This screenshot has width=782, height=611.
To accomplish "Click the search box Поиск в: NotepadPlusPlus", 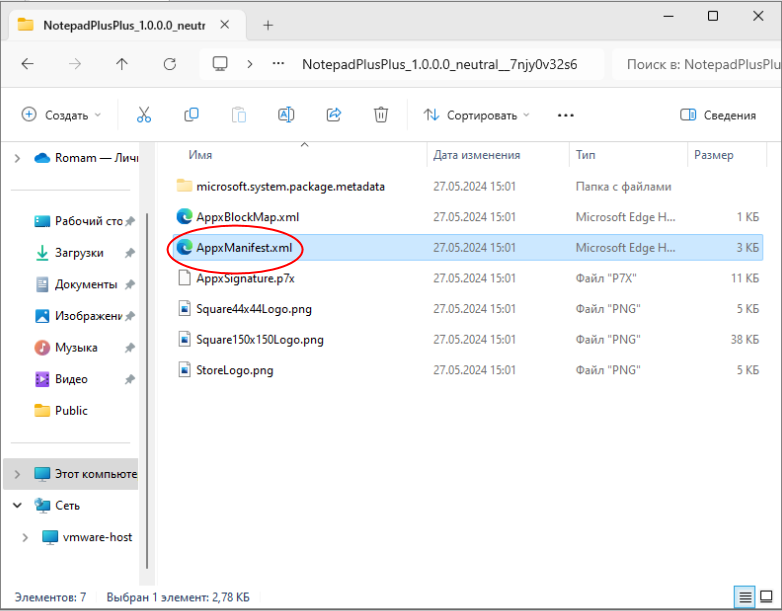I will tap(697, 64).
